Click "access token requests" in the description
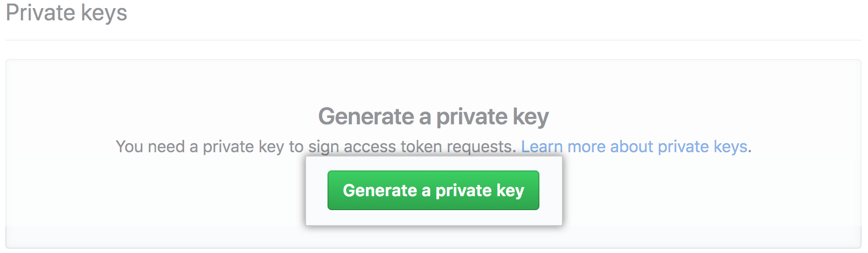This screenshot has height=253, width=868. point(428,146)
